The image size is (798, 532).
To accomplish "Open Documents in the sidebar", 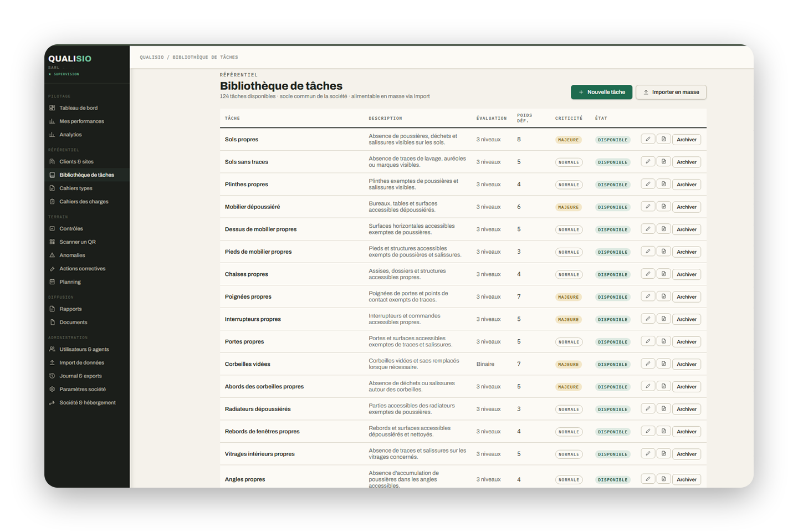I will [73, 322].
